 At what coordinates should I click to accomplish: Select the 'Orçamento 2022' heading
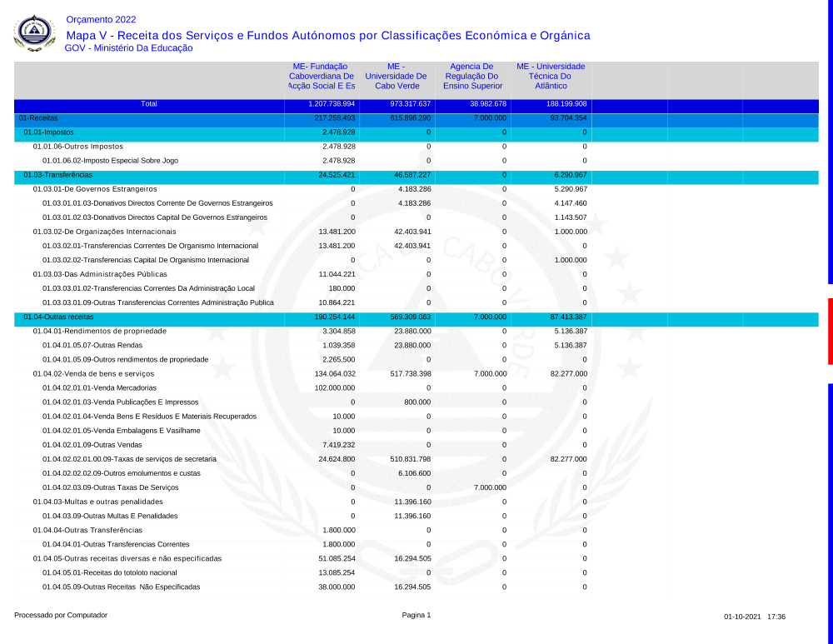pos(101,19)
